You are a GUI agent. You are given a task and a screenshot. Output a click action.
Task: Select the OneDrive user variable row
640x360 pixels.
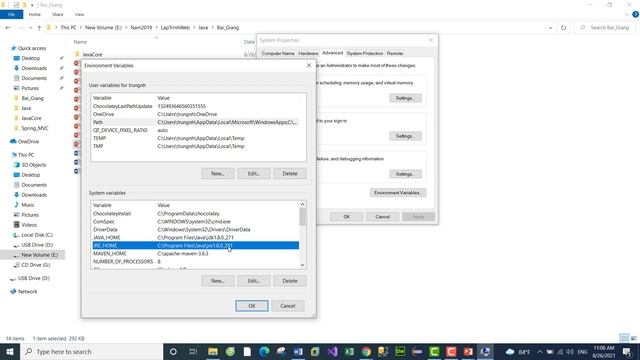pos(195,114)
